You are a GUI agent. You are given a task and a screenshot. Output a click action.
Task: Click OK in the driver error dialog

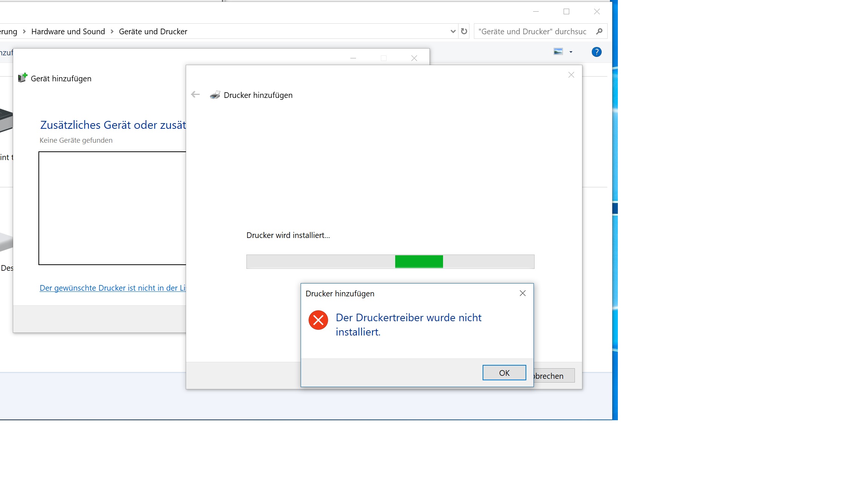click(504, 373)
